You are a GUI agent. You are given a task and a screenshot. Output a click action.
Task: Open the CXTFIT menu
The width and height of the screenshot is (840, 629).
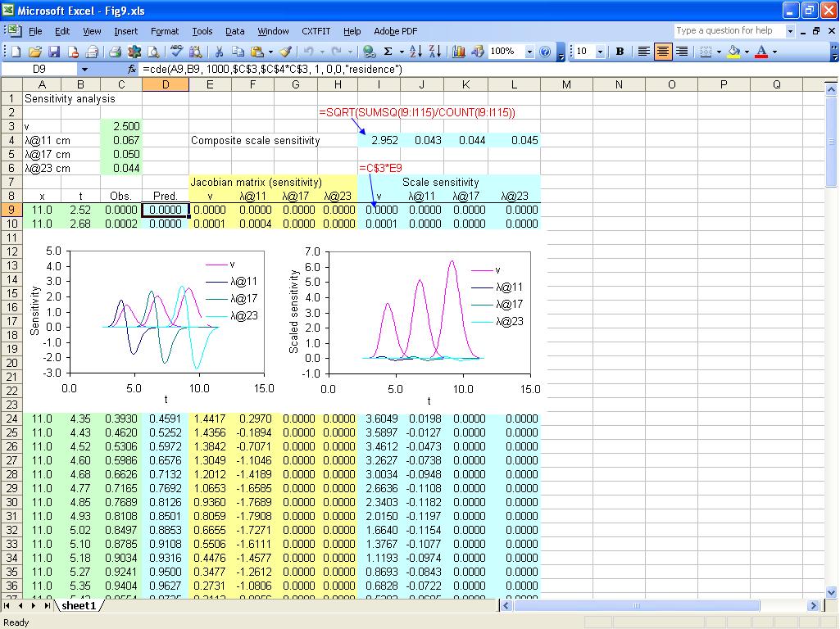316,31
